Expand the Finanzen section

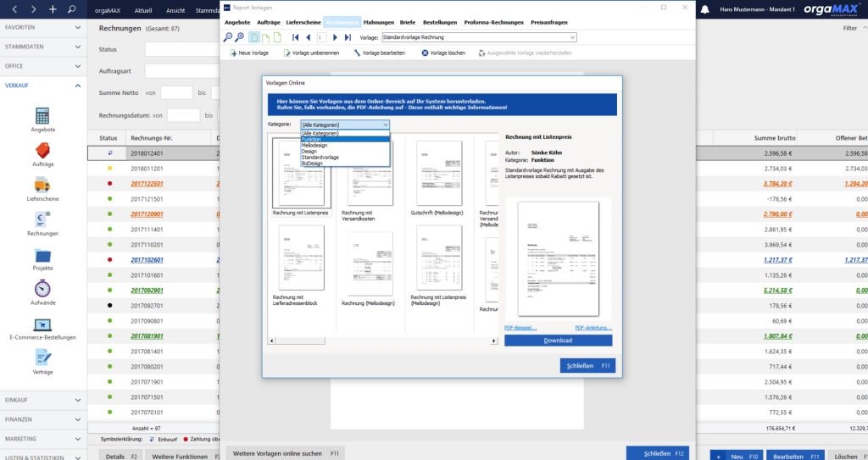pos(43,419)
